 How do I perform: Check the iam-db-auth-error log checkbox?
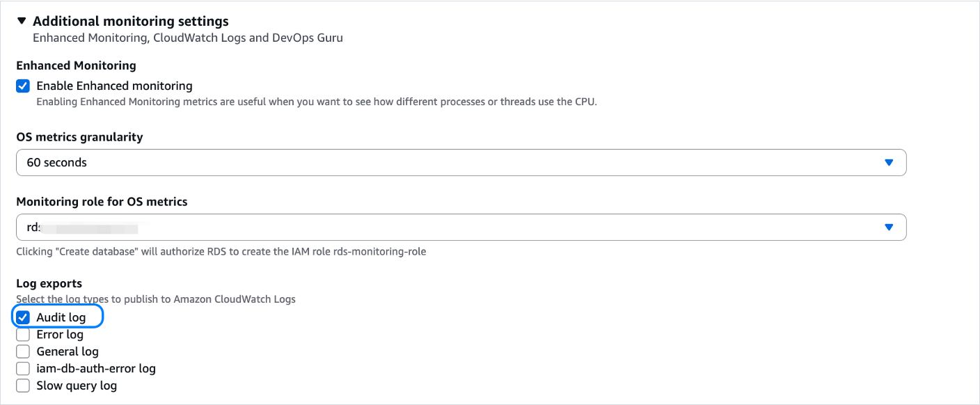23,369
